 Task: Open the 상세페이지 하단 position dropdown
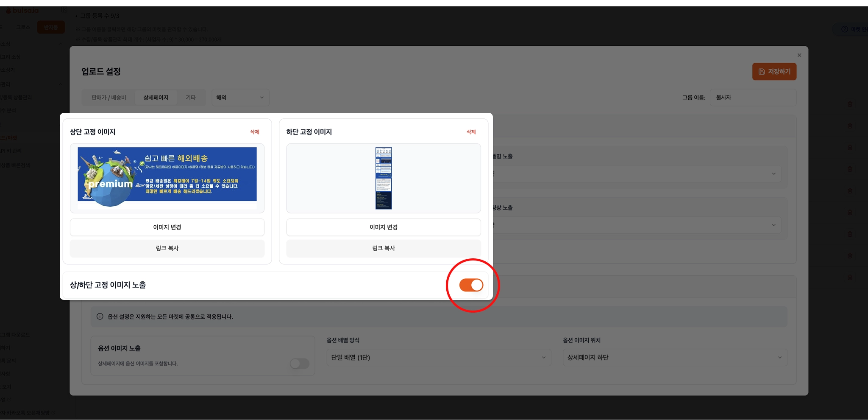[675, 358]
